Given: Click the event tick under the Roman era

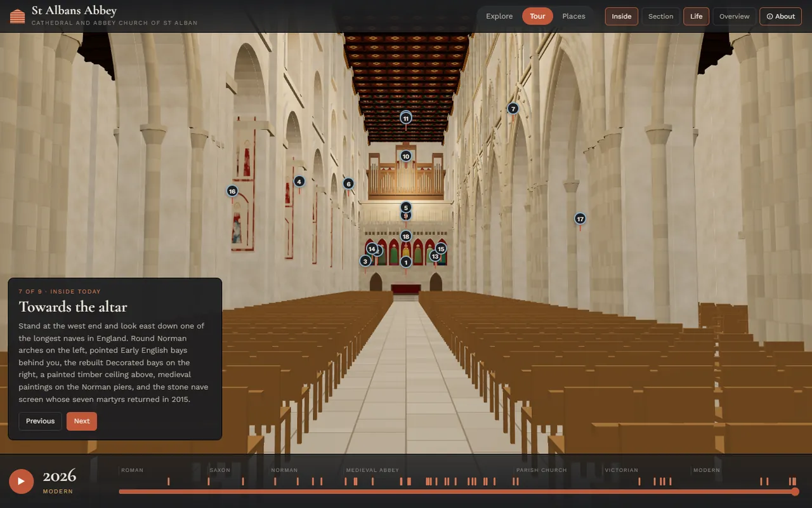Looking at the screenshot, I should (x=168, y=481).
